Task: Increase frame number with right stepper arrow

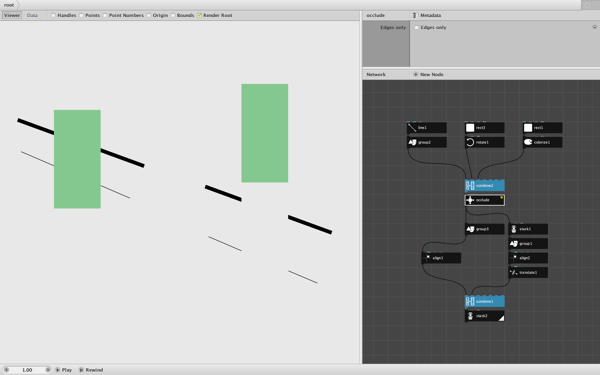Action: coord(48,370)
